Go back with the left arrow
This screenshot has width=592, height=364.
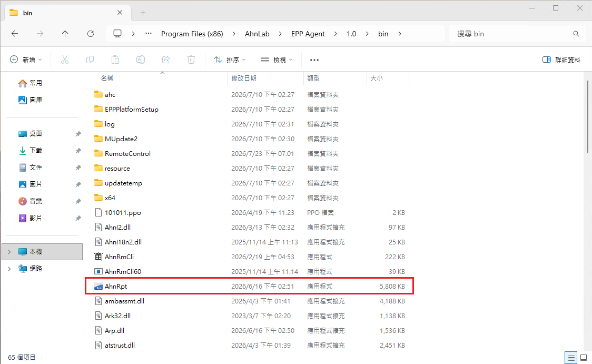pyautogui.click(x=15, y=34)
